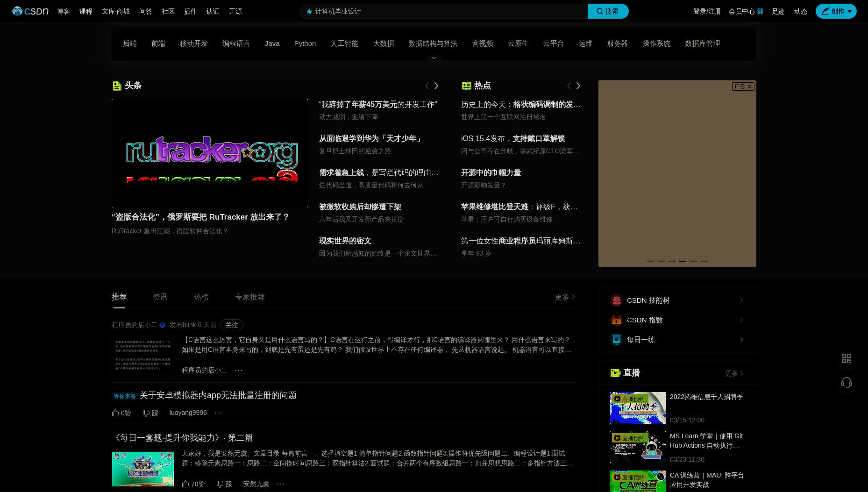This screenshot has height=492, width=868.
Task: Open more options next to 程序员的店小二
Action: (x=239, y=371)
